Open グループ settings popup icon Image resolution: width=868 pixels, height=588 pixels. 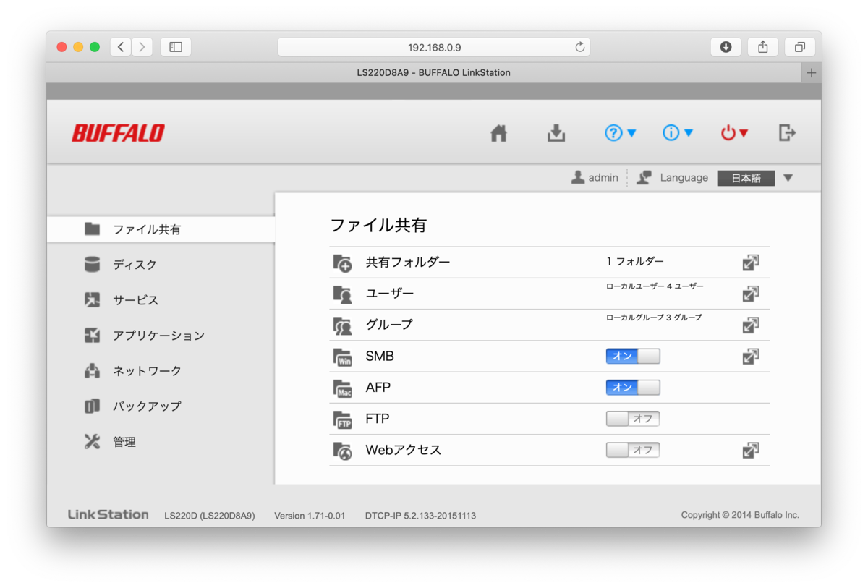click(751, 325)
